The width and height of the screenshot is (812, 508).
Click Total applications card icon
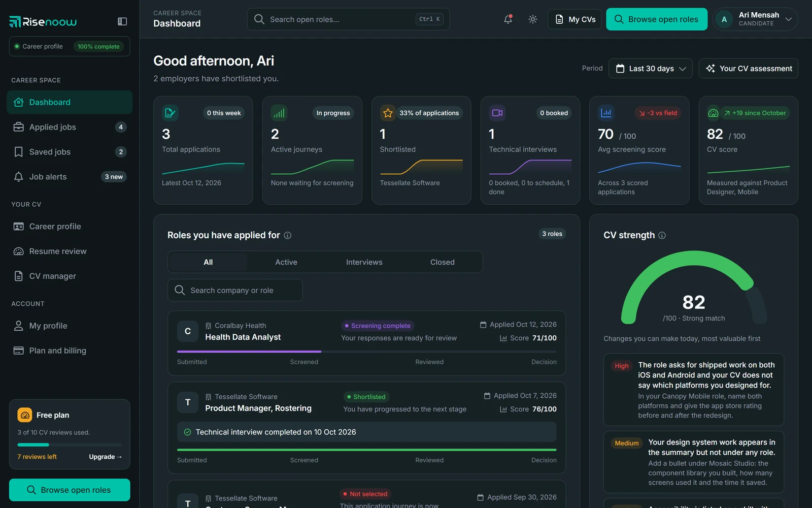[x=170, y=113]
